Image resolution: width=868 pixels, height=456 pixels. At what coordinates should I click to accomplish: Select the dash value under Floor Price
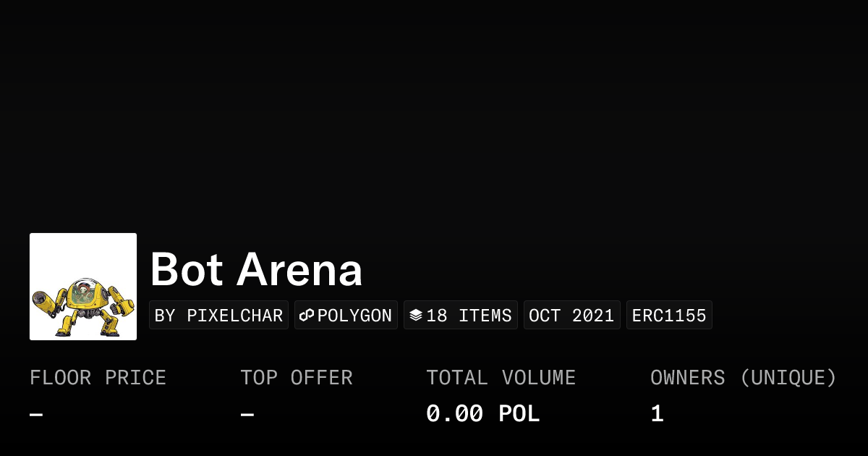36,415
